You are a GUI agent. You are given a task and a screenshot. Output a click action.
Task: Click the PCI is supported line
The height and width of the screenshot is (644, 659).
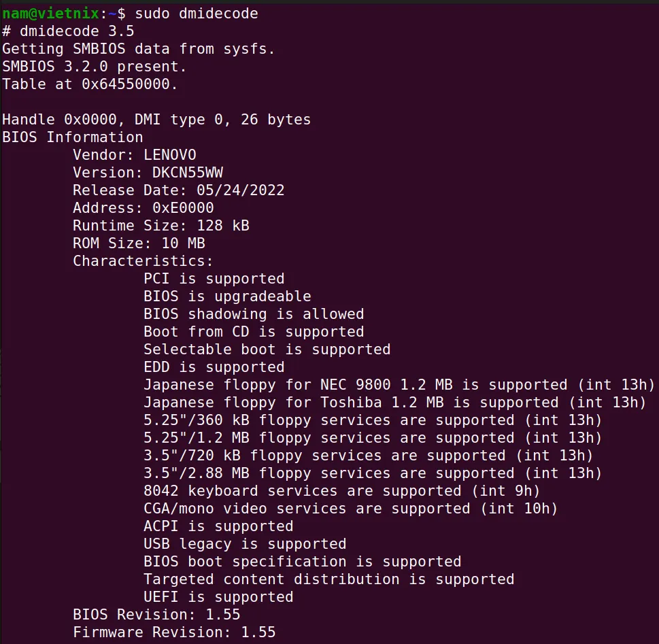[x=214, y=279]
